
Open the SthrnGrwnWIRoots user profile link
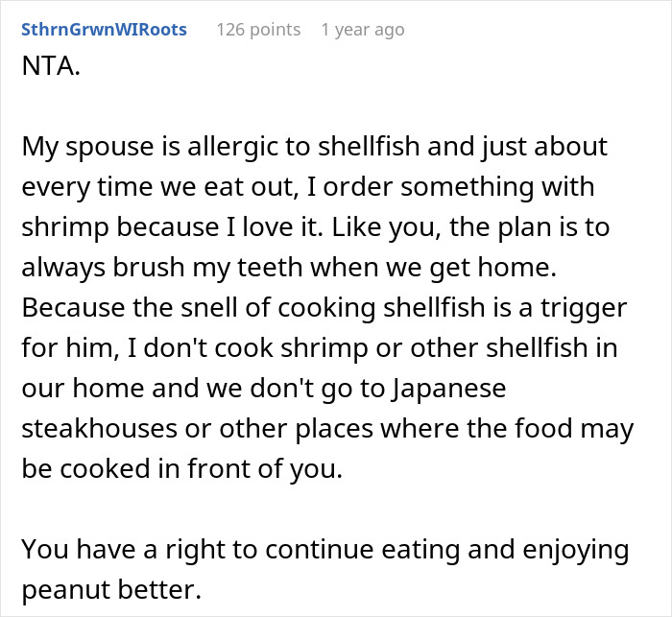(104, 30)
